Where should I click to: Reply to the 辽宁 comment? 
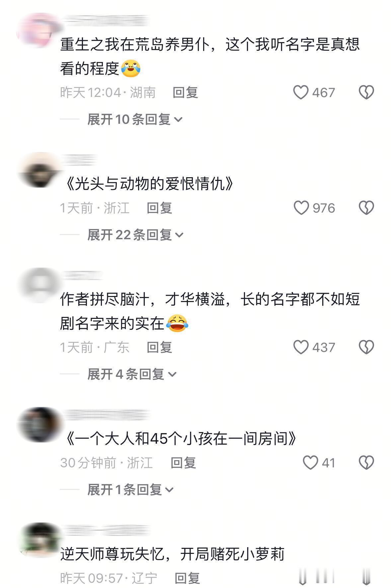click(x=187, y=578)
